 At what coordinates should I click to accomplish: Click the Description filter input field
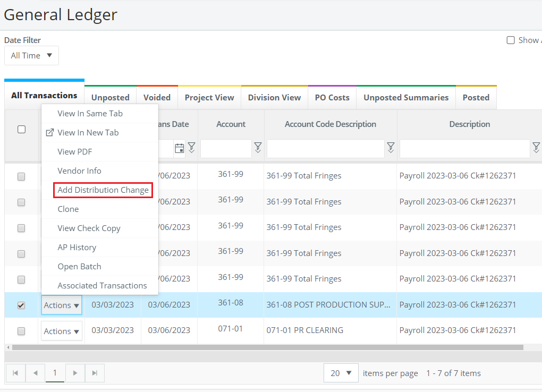465,149
